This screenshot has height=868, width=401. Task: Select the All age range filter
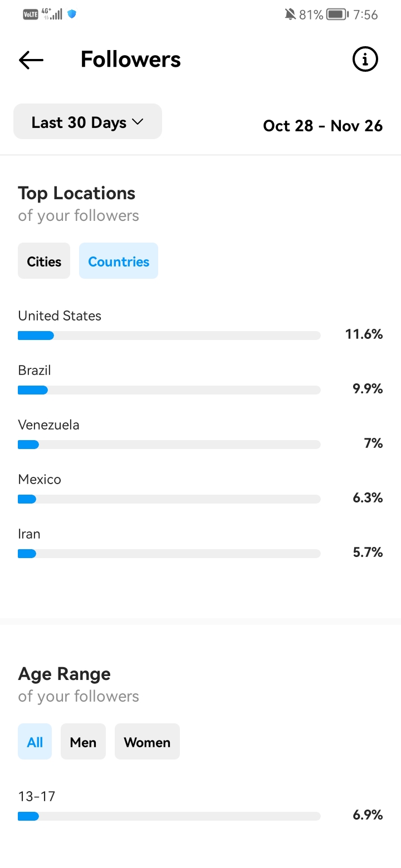click(35, 742)
